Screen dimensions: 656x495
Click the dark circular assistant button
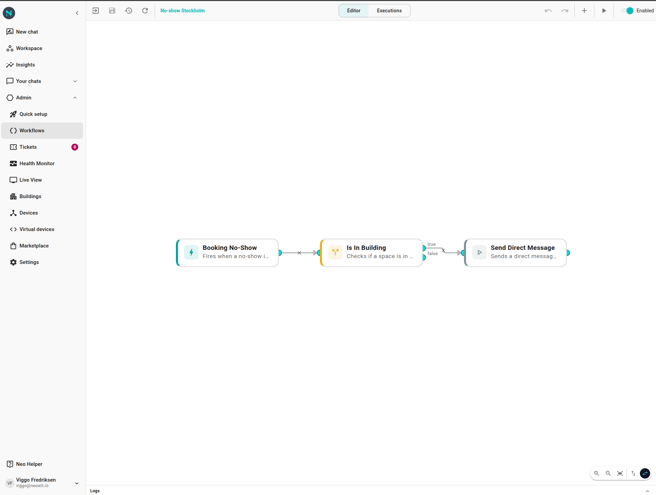tap(645, 473)
